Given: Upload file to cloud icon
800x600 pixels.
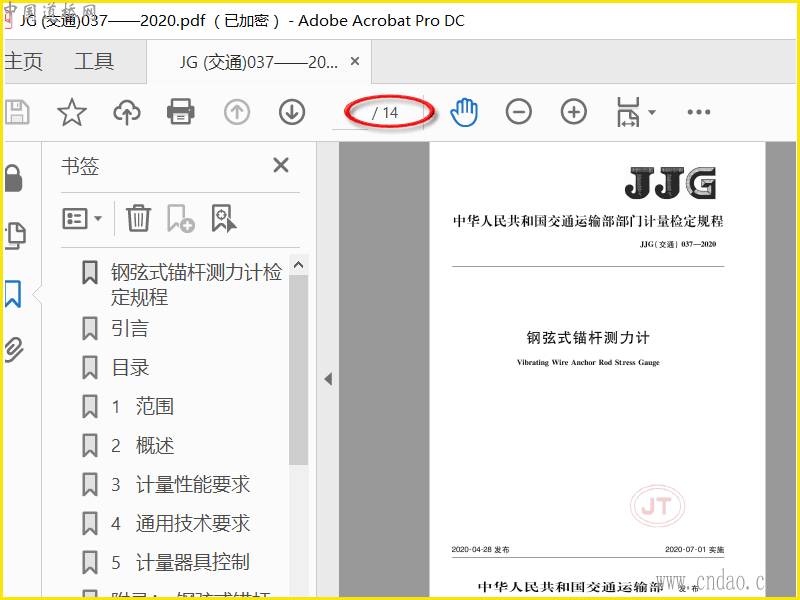Looking at the screenshot, I should [x=127, y=112].
